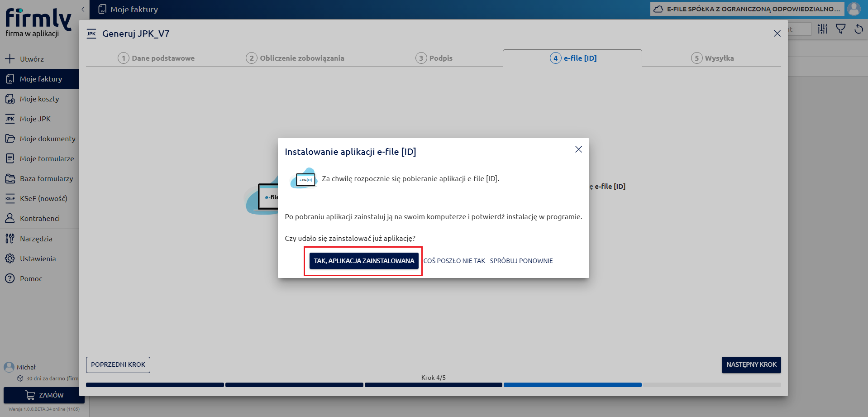Click the first segment of the progress bar
The width and height of the screenshot is (868, 417).
pos(155,385)
